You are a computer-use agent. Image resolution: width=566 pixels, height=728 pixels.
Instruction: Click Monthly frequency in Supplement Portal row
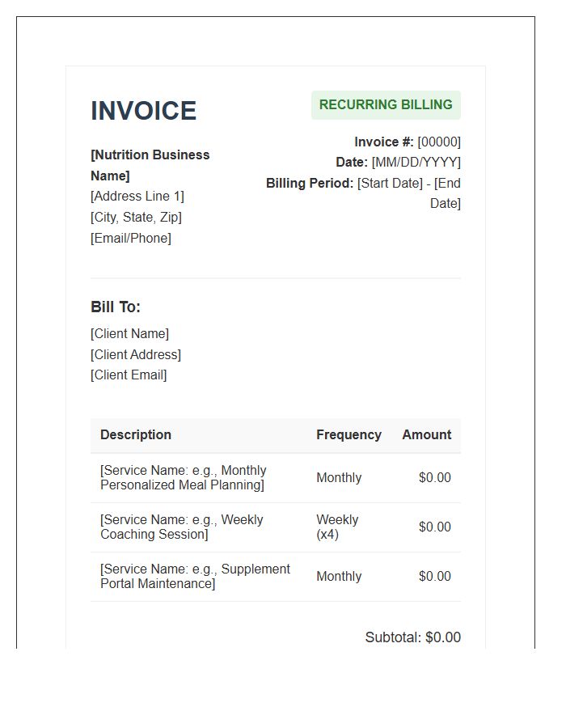point(339,576)
